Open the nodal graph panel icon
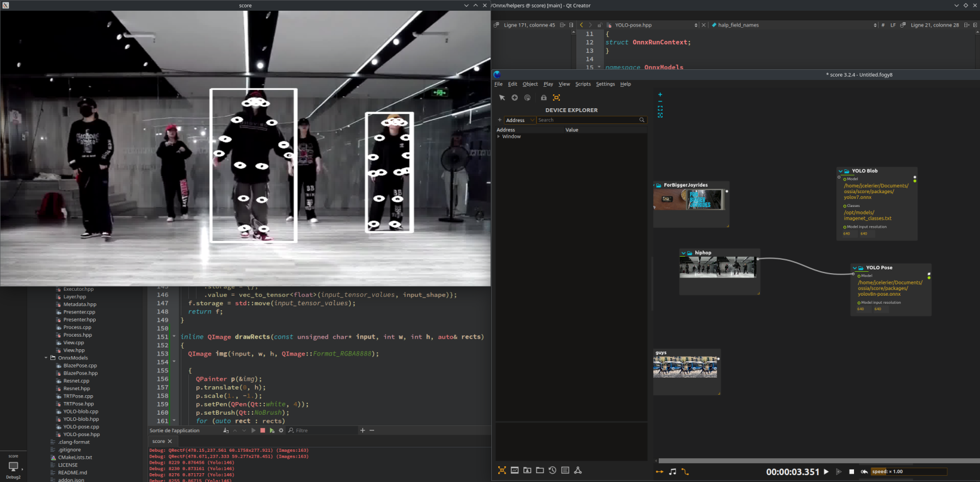The image size is (980, 482). (578, 470)
